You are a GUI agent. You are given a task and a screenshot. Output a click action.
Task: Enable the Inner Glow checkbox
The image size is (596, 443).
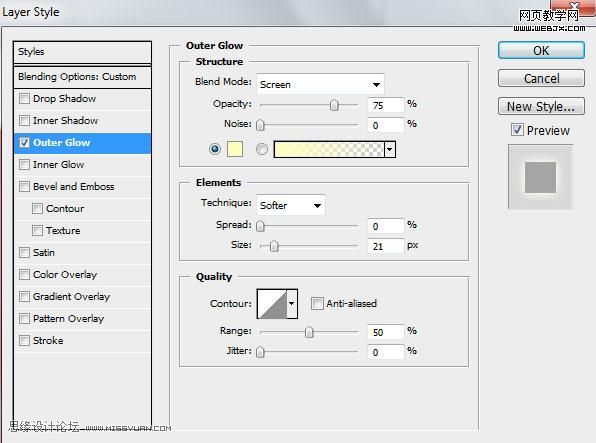[x=24, y=165]
